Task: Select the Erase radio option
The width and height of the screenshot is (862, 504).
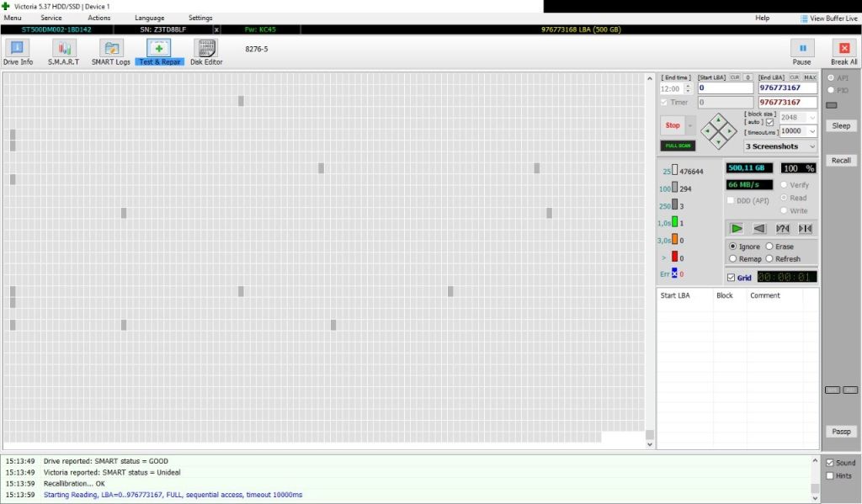Action: click(769, 247)
